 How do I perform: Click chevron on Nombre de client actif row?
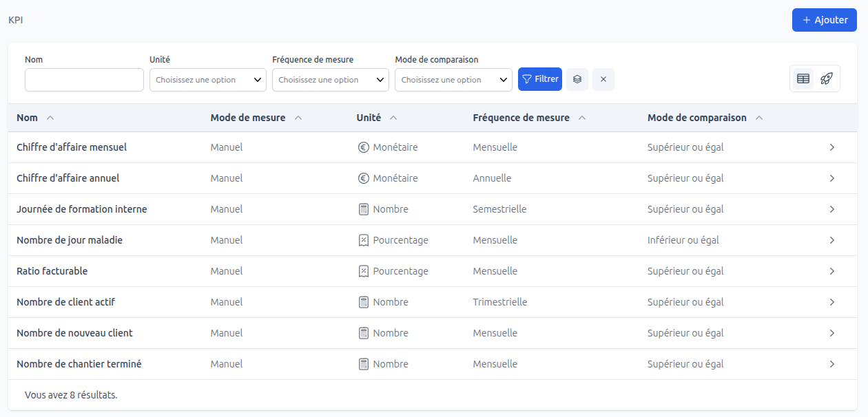click(x=832, y=302)
